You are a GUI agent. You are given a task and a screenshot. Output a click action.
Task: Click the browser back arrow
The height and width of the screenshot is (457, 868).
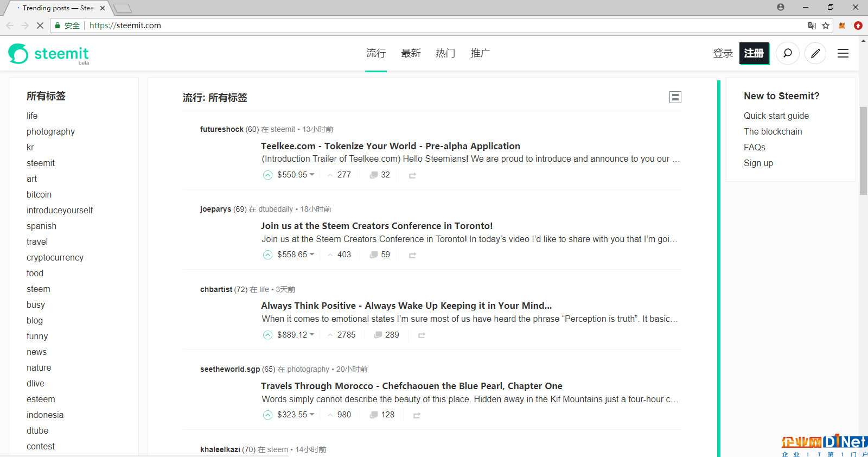click(x=10, y=26)
